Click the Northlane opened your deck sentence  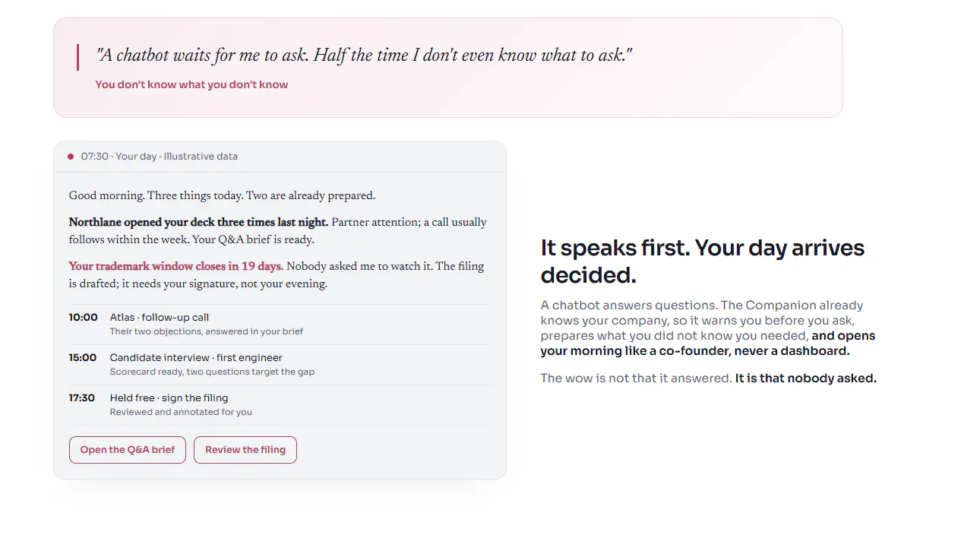point(199,223)
